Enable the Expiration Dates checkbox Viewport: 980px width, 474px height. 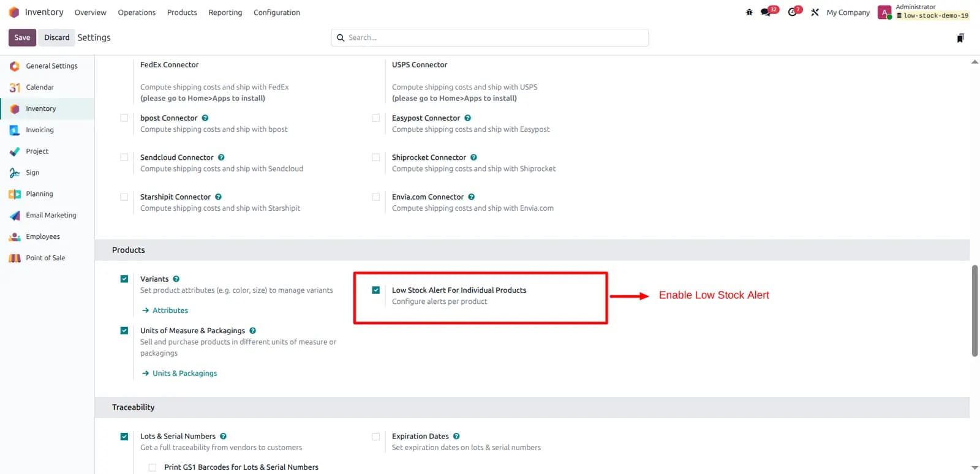coord(376,437)
